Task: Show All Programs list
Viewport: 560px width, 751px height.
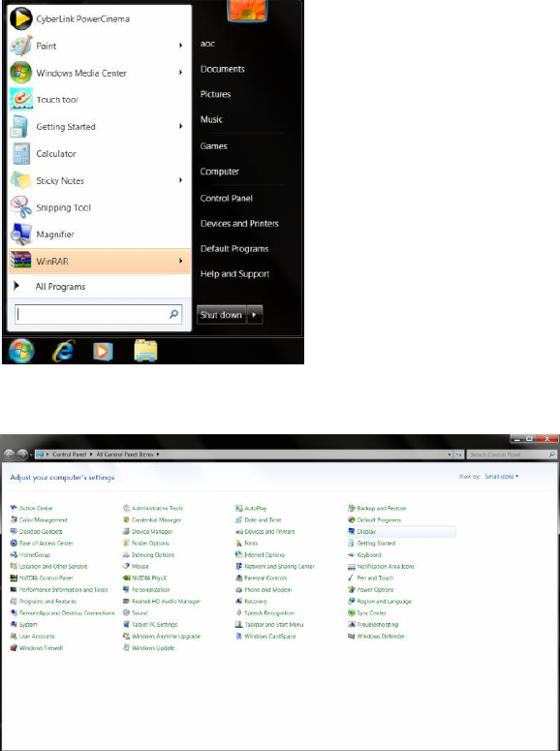Action: click(x=60, y=287)
